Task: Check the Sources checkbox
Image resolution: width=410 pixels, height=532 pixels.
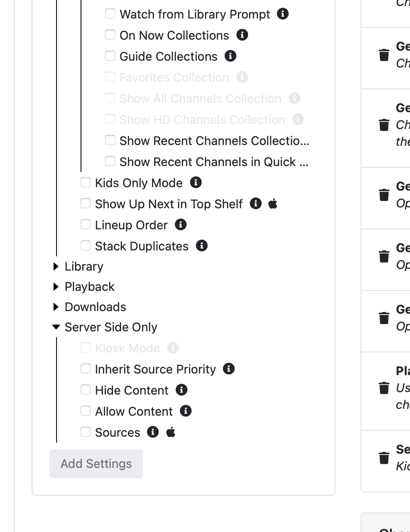Action: (86, 432)
